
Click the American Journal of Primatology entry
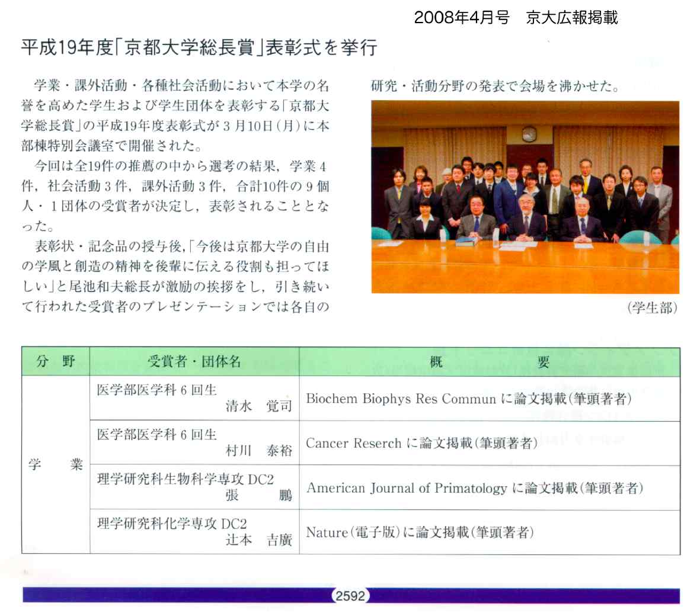[474, 488]
